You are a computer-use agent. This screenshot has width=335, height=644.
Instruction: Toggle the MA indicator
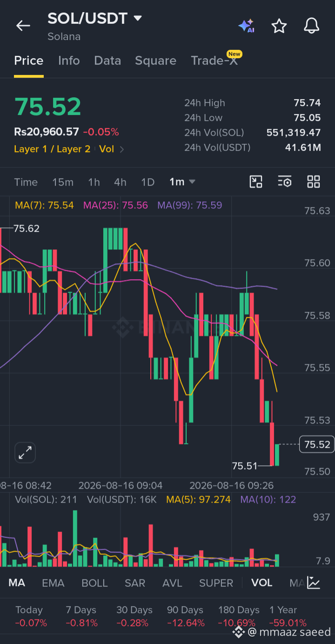click(x=17, y=583)
